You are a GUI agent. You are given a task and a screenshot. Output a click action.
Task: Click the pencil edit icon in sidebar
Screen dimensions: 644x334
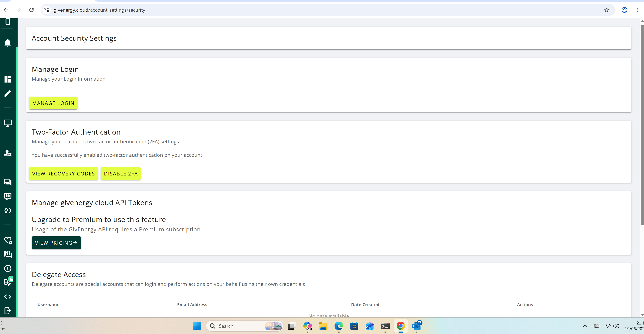click(x=8, y=93)
